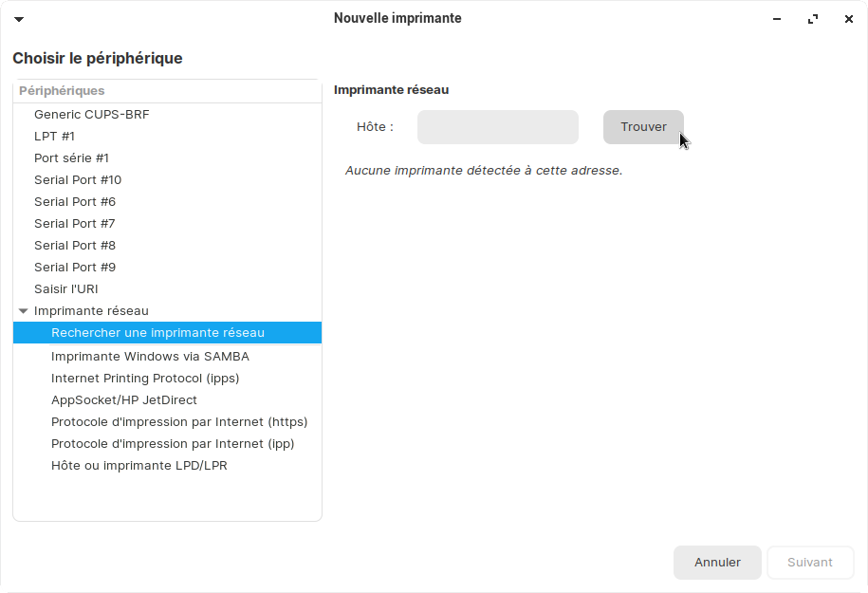Viewport: 868px width, 593px height.
Task: Click the Trouver button
Action: tap(643, 127)
